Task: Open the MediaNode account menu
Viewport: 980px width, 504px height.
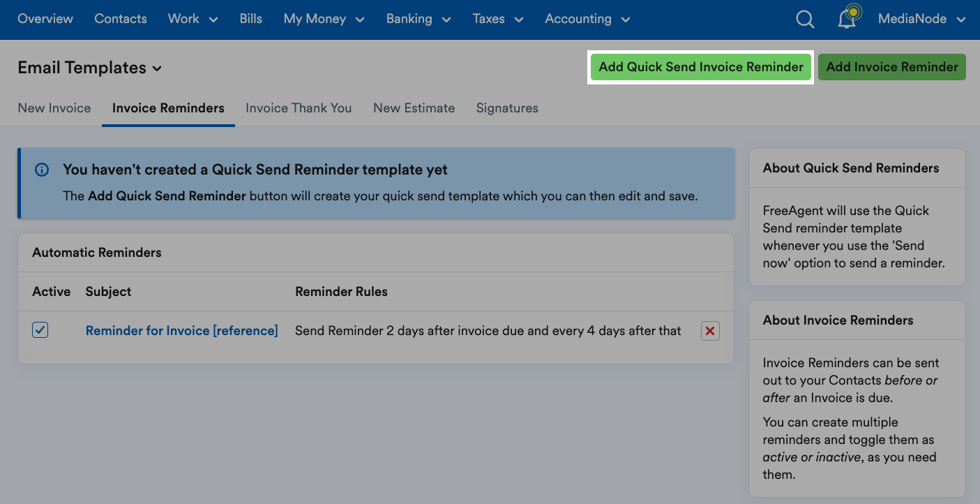Action: 922,19
